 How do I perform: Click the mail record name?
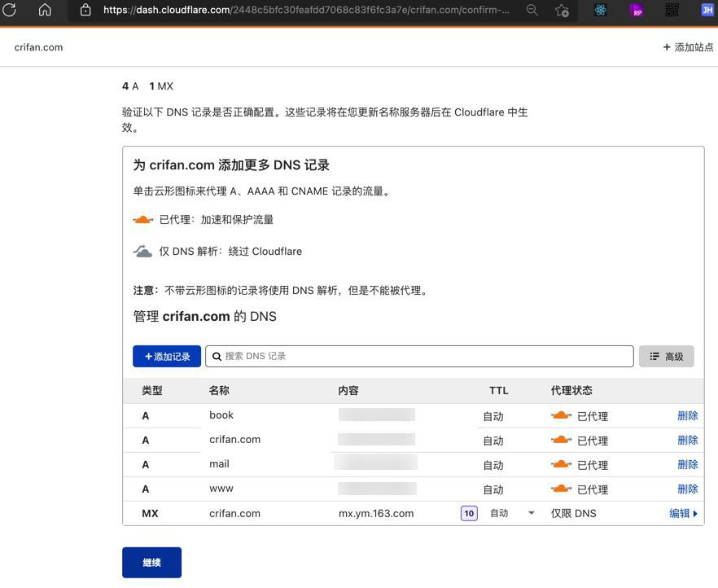[x=219, y=464]
